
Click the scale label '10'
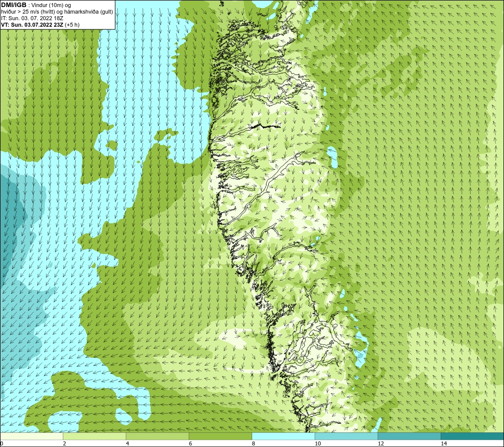pos(318,443)
